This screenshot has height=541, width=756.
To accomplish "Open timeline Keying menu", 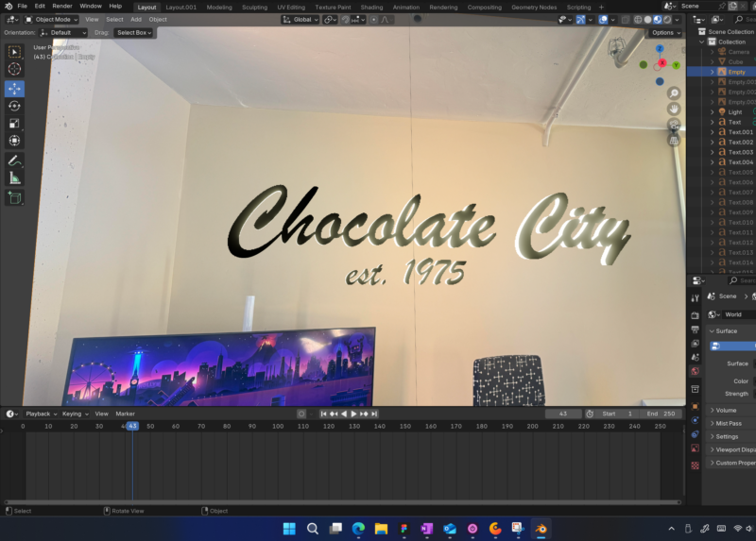I will click(x=76, y=414).
